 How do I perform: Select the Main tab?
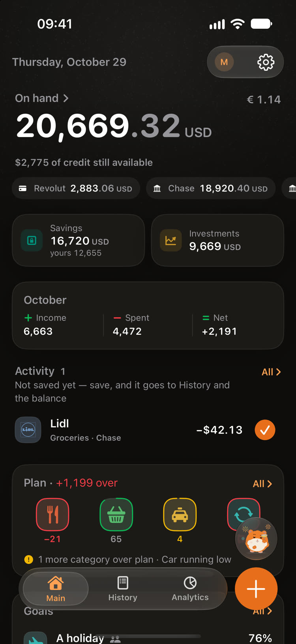(x=56, y=589)
